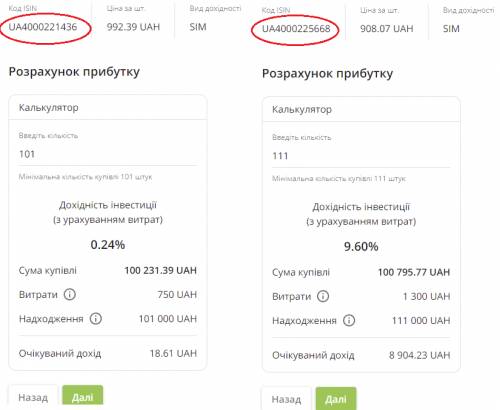Screen dimensions: 500x410
Task: Click the 0.24% investment yield value
Action: coord(108,245)
